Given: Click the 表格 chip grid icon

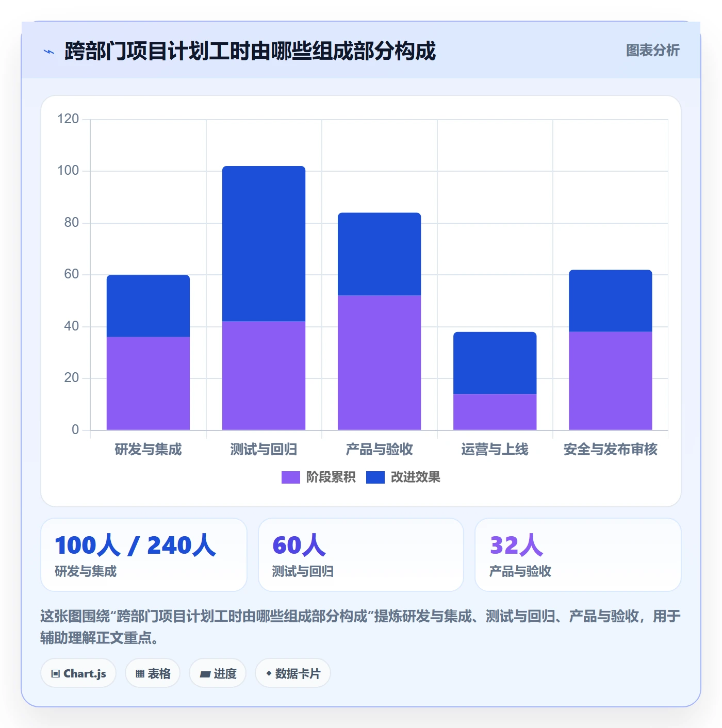Looking at the screenshot, I should (140, 674).
